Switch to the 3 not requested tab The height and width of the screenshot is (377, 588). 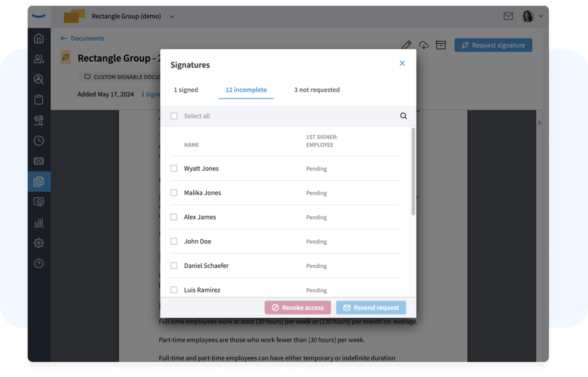(x=317, y=90)
